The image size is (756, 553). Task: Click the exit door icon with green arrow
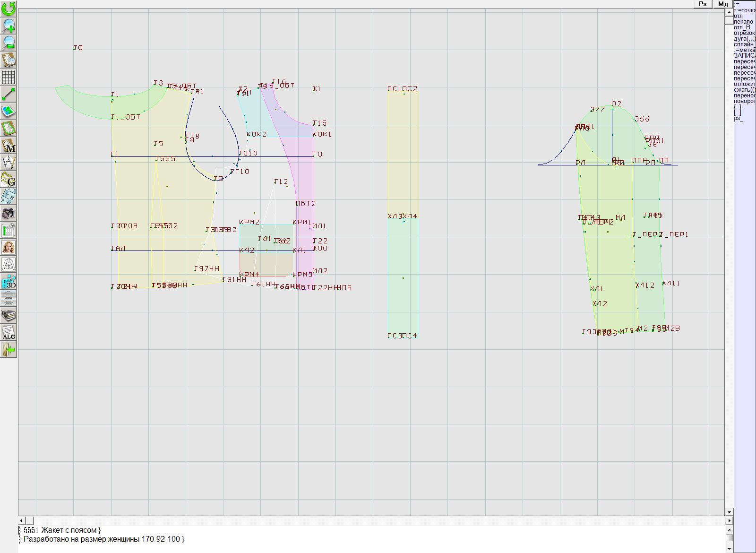click(x=9, y=349)
